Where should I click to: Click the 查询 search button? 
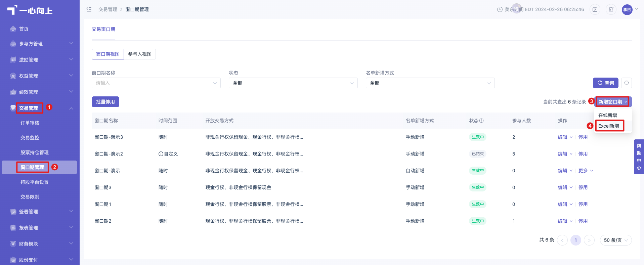tap(606, 83)
